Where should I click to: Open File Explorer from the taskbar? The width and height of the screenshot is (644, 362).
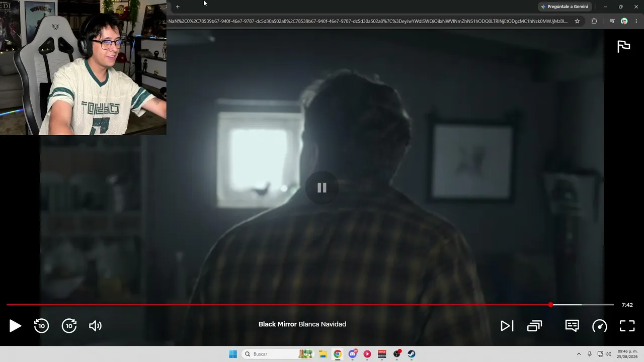pos(323,354)
